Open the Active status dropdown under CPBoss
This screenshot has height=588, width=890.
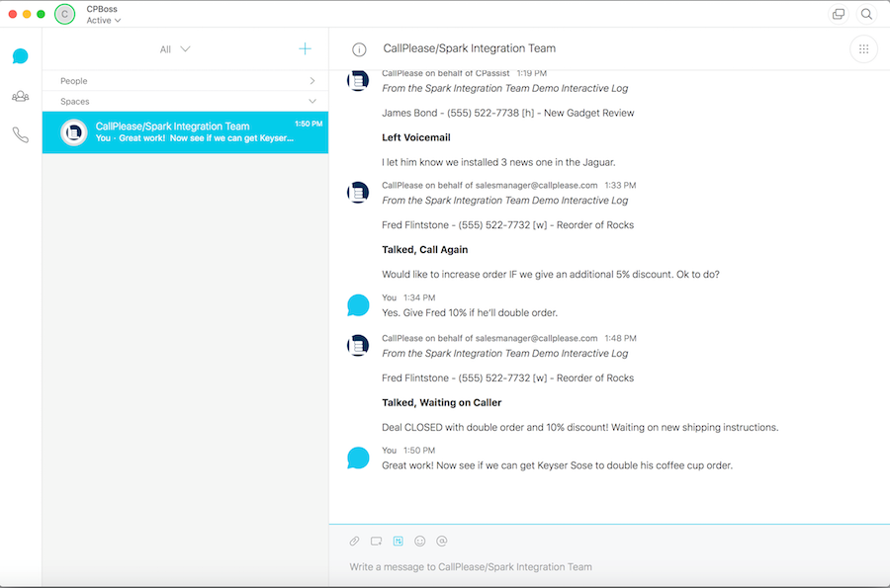[x=103, y=20]
